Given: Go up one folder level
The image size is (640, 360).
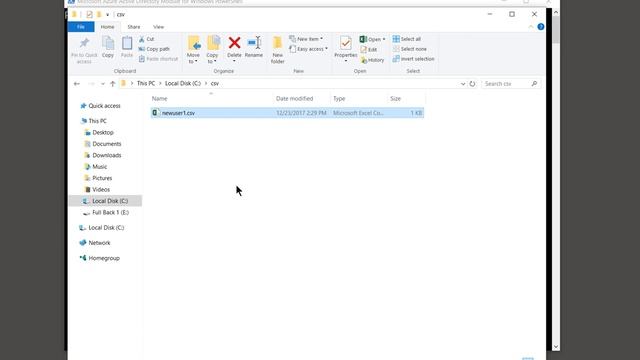Looking at the screenshot, I should pyautogui.click(x=113, y=84).
